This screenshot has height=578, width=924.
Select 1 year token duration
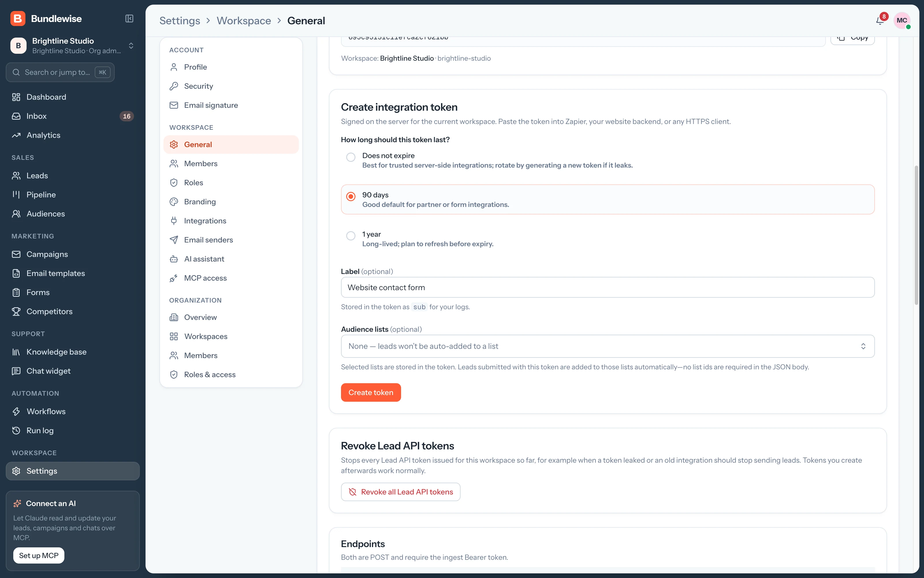coord(351,236)
